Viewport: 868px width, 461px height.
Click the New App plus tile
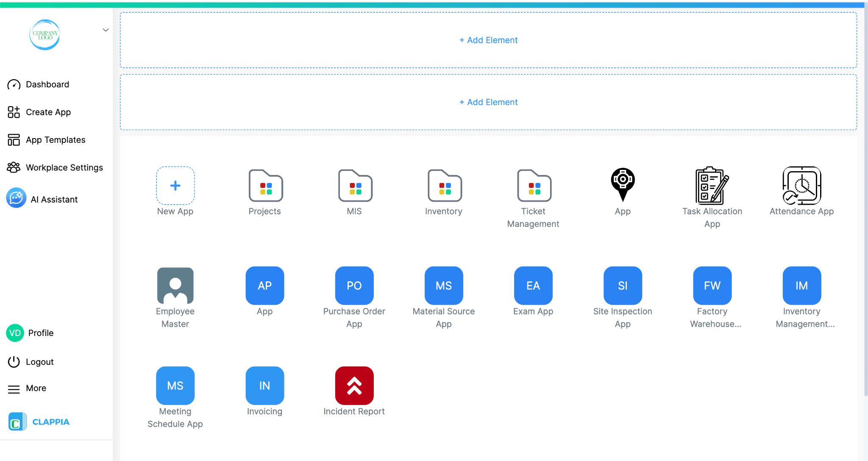(x=175, y=186)
